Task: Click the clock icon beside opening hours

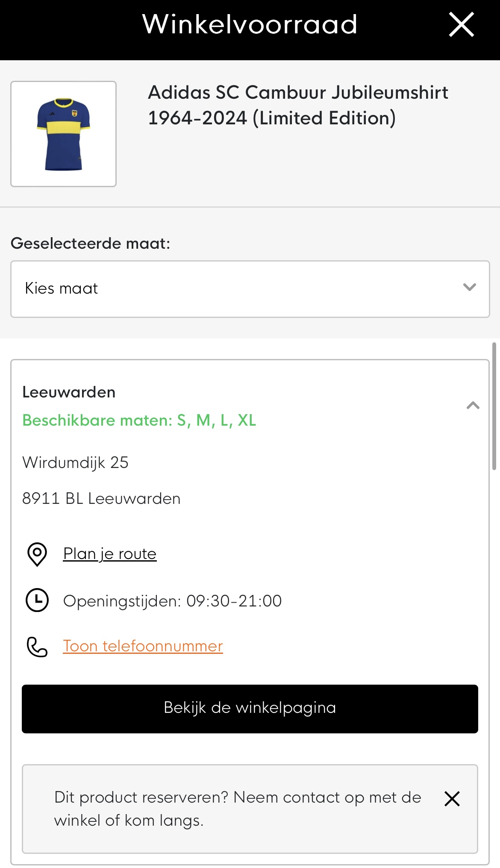Action: [x=37, y=600]
